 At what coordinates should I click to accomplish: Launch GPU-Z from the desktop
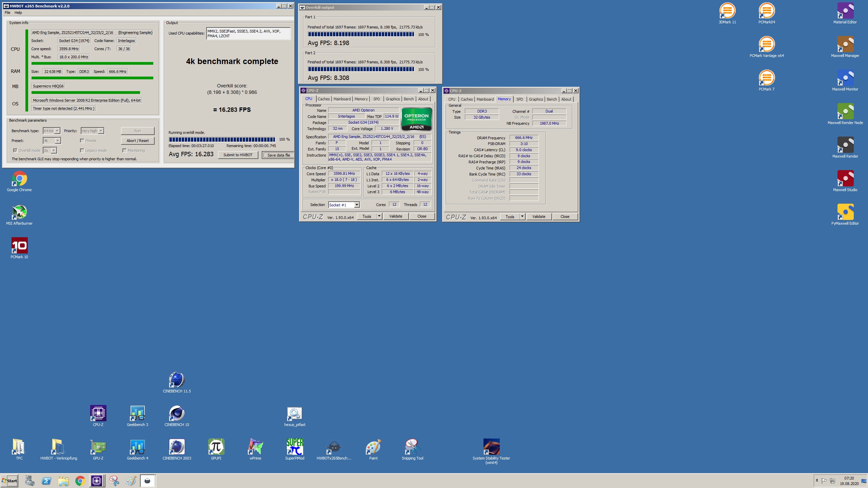tap(98, 450)
